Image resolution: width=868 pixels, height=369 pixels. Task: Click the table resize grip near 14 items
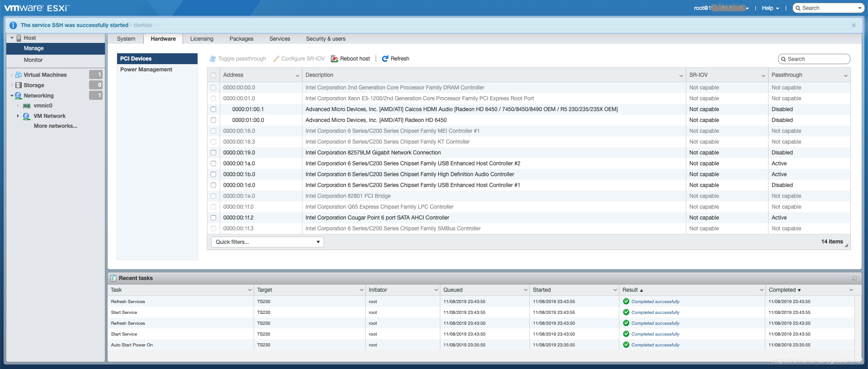tap(847, 245)
